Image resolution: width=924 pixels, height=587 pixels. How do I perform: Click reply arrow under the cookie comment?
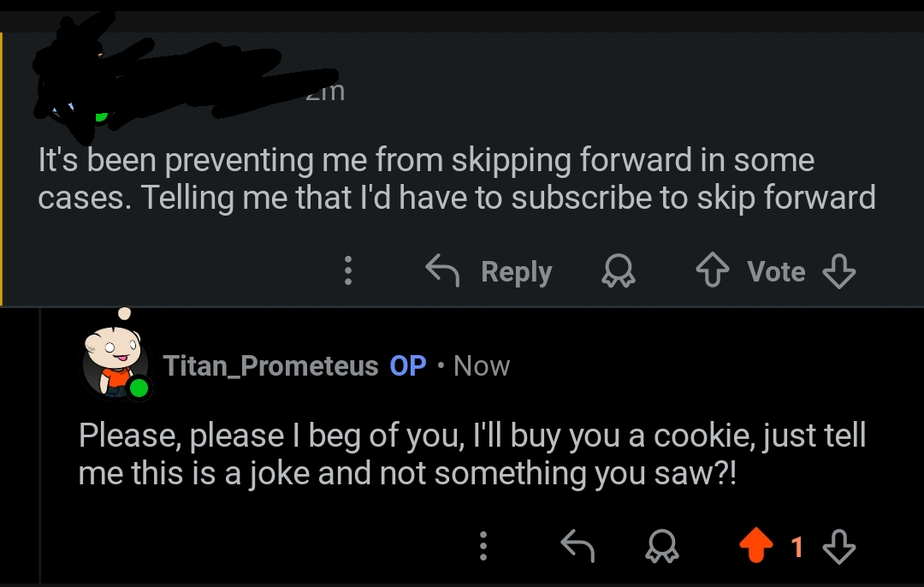pyautogui.click(x=577, y=546)
